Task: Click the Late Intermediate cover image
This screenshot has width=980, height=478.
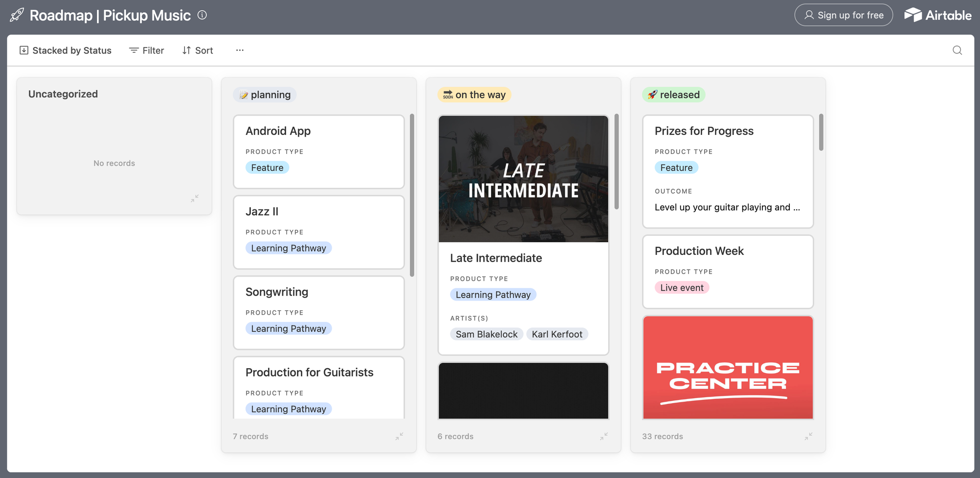Action: (x=523, y=179)
